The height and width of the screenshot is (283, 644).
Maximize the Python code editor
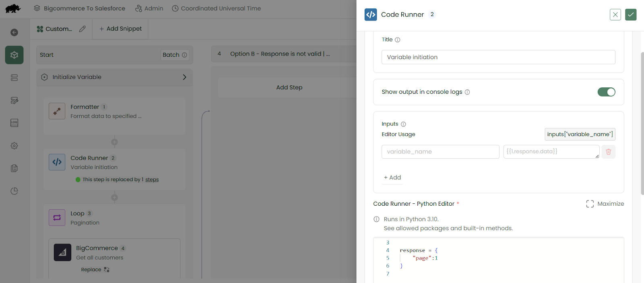tap(605, 204)
